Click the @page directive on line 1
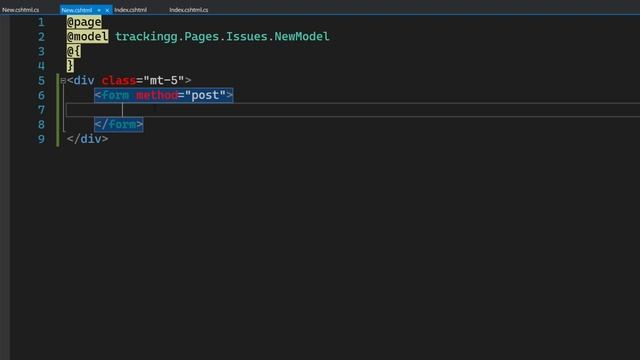640x360 pixels. 84,22
